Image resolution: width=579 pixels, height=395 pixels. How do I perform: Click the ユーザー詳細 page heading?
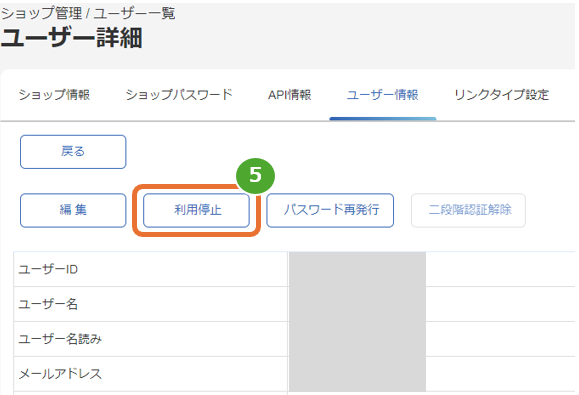72,38
